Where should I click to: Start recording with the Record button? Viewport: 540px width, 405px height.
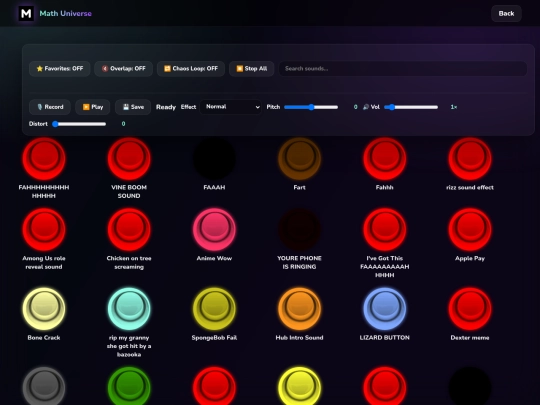[50, 107]
